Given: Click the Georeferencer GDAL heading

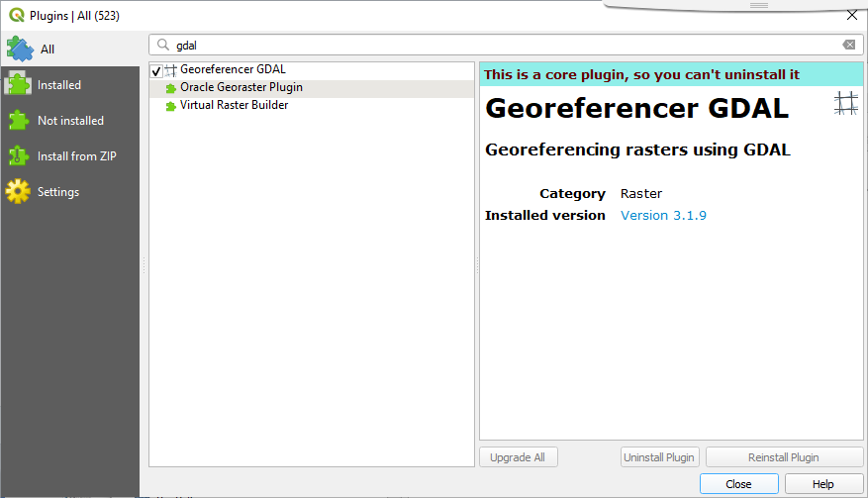Looking at the screenshot, I should tap(636, 108).
